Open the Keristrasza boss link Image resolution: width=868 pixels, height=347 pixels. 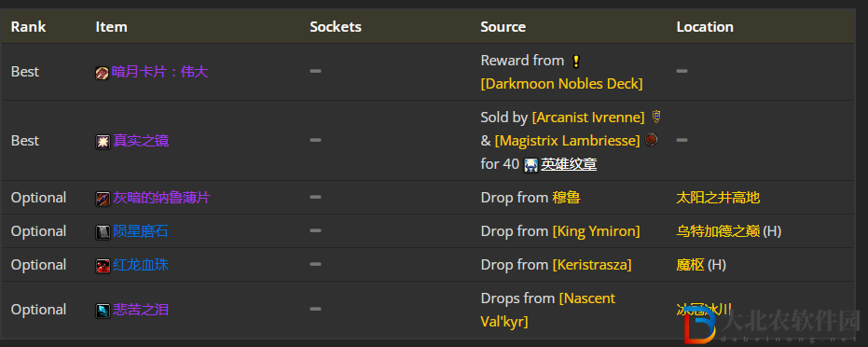(592, 265)
